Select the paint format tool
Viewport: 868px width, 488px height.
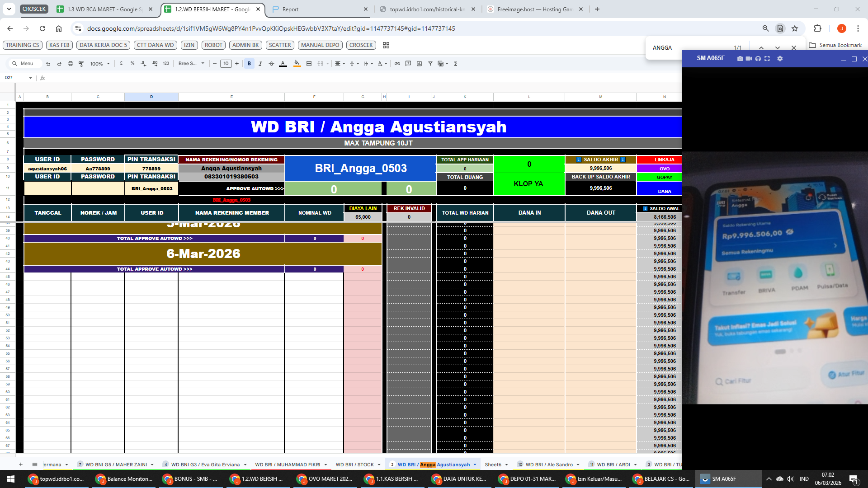point(81,64)
